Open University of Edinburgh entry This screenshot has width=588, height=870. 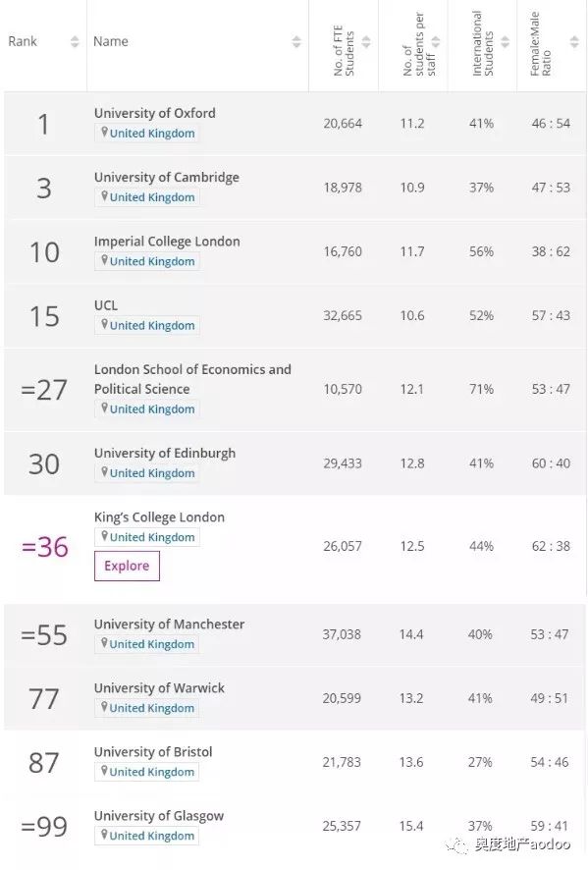(x=165, y=454)
